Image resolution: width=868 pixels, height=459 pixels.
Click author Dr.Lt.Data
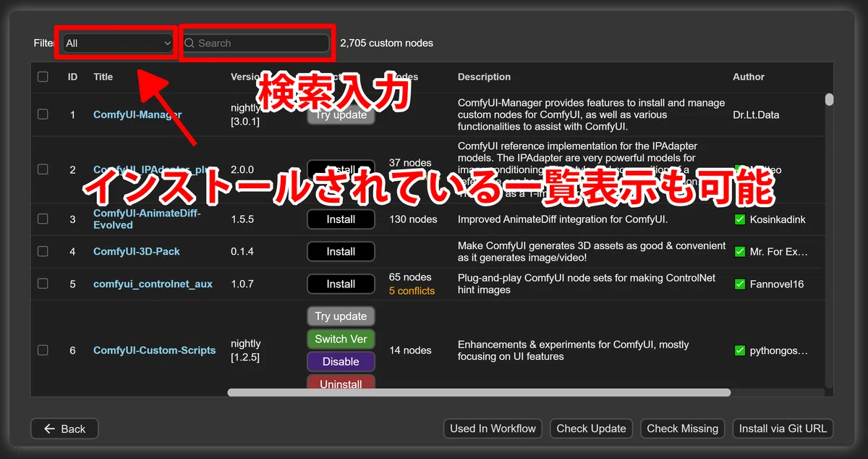pyautogui.click(x=756, y=114)
